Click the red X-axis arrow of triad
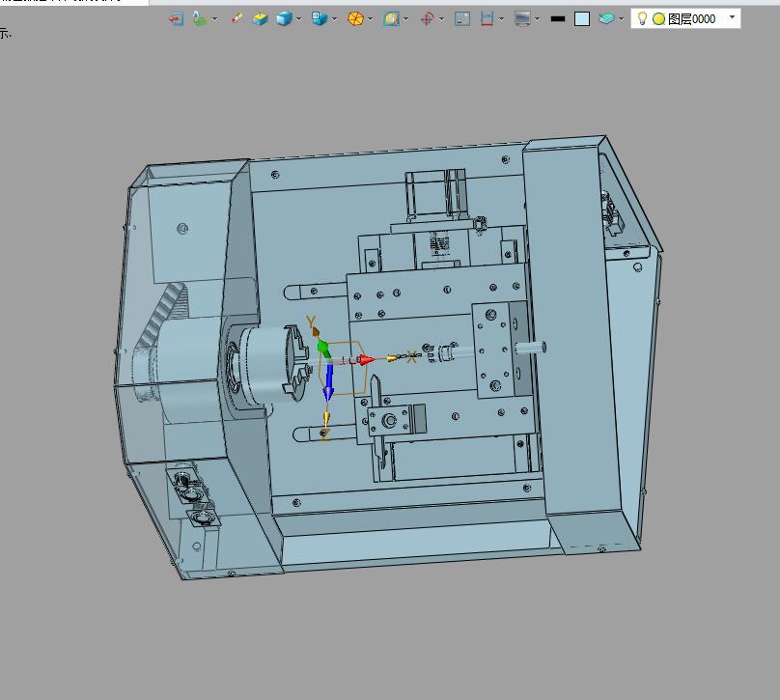The image size is (780, 700). click(366, 360)
